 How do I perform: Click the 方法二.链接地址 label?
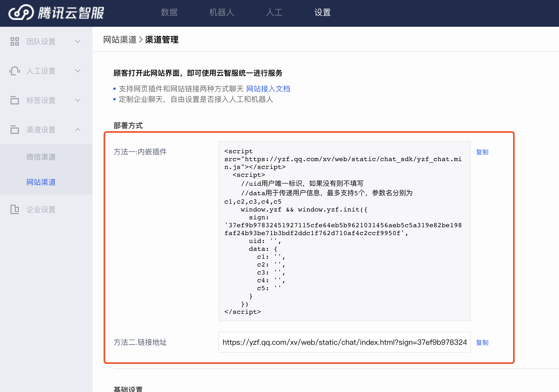(x=140, y=342)
